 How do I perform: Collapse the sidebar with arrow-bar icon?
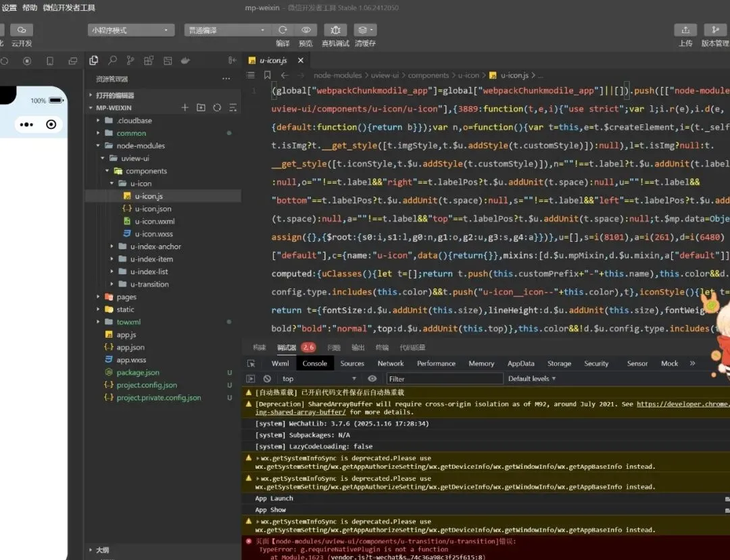[x=232, y=61]
